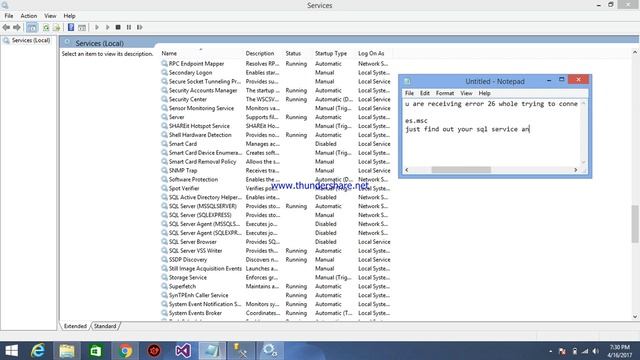Select the SQL Server (SQLEXPRESS) service row
The width and height of the screenshot is (640, 360).
tap(276, 215)
